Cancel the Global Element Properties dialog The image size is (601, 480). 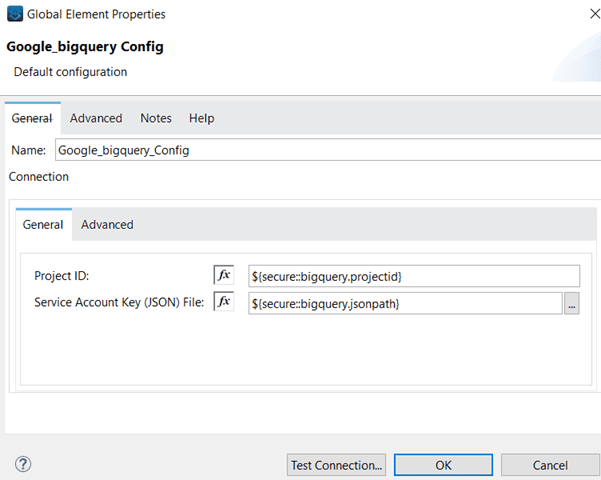550,465
